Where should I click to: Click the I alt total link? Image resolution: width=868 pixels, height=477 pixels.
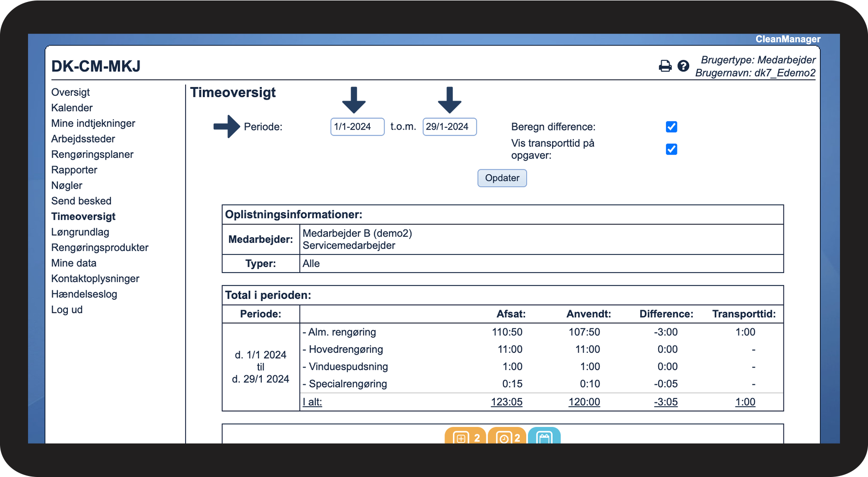pos(312,402)
